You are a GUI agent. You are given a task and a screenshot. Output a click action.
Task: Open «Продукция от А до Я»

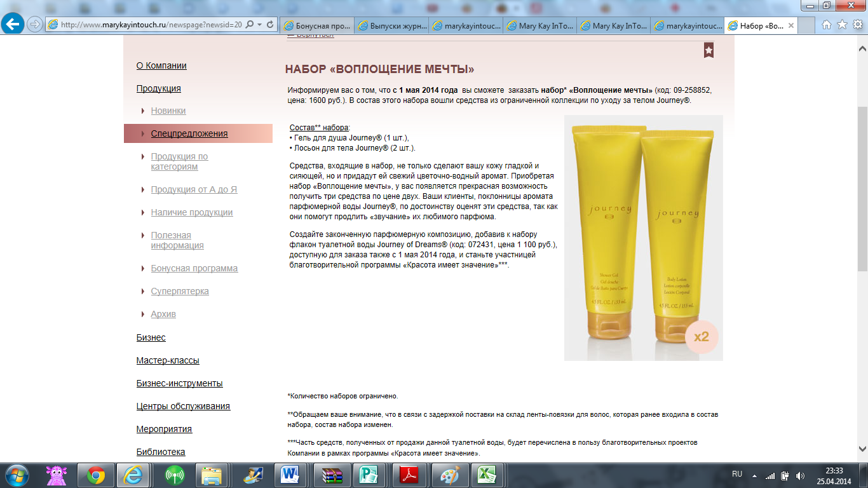[x=194, y=189]
